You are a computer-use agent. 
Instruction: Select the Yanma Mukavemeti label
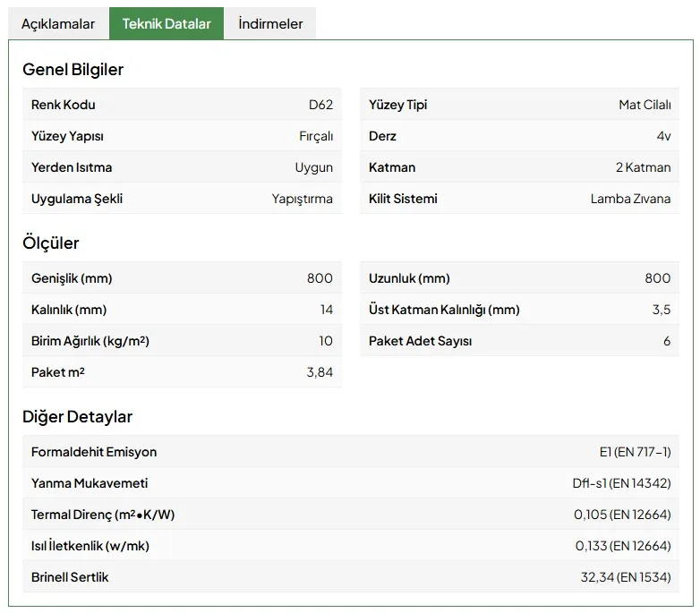pos(90,483)
